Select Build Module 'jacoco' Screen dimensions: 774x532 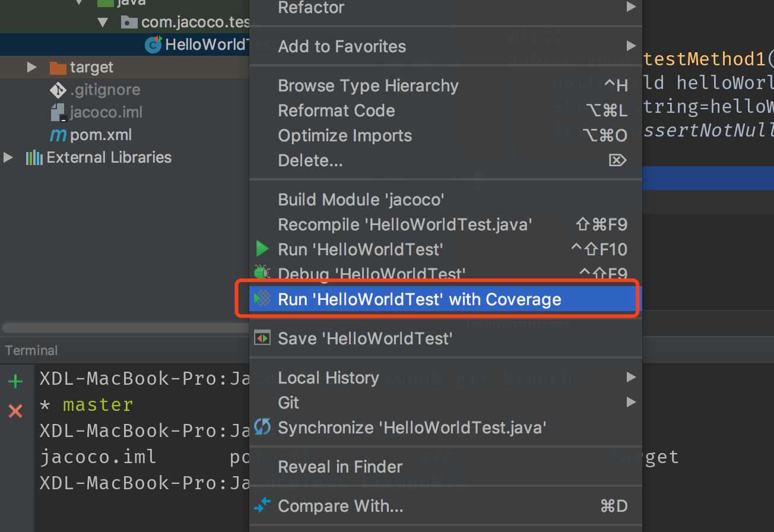pyautogui.click(x=445, y=199)
